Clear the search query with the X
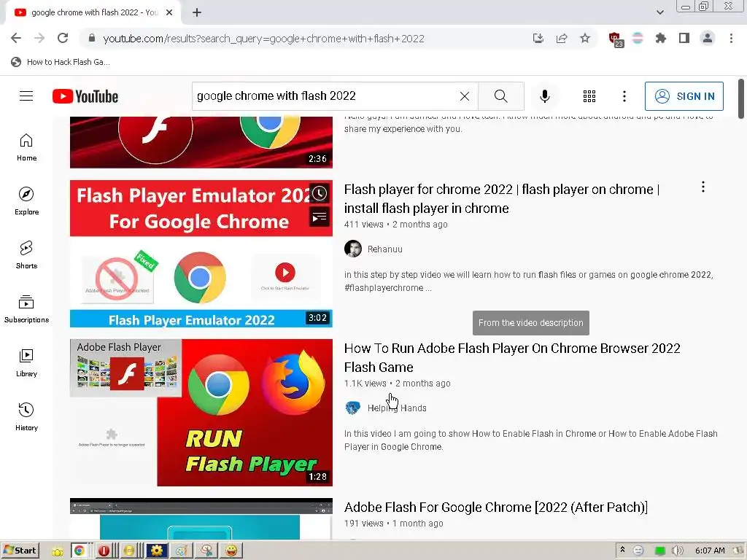Screen dimensions: 747x560 click(465, 96)
